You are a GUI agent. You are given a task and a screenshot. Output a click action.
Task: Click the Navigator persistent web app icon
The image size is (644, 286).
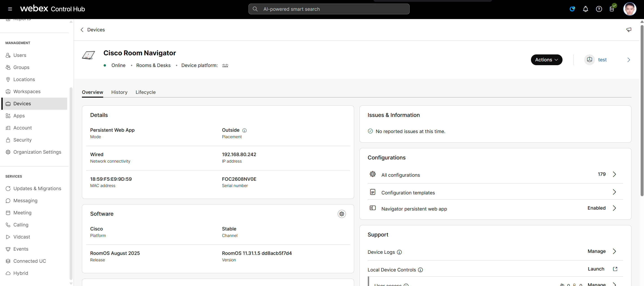pyautogui.click(x=372, y=208)
